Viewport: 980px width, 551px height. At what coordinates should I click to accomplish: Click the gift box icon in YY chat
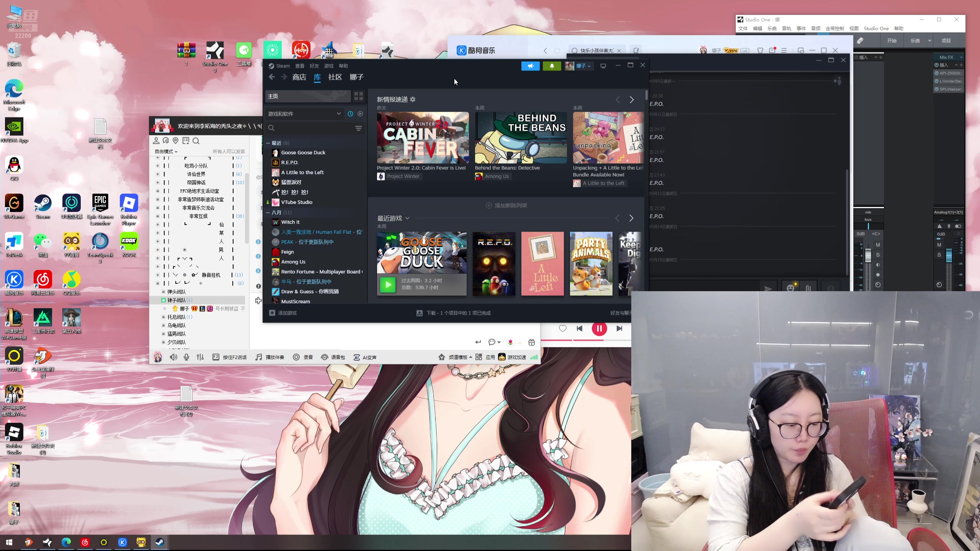point(531,342)
